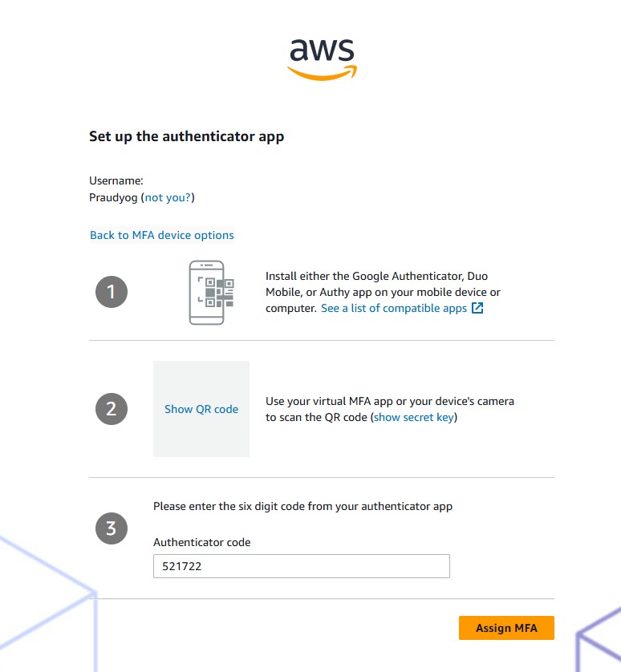Click the step 2 number badge
Image resolution: width=621 pixels, height=672 pixels.
point(112,409)
